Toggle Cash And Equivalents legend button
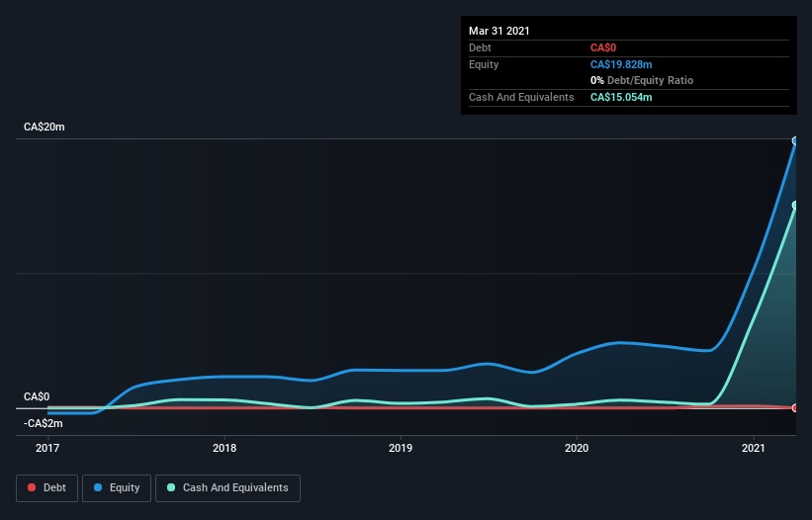 tap(227, 488)
